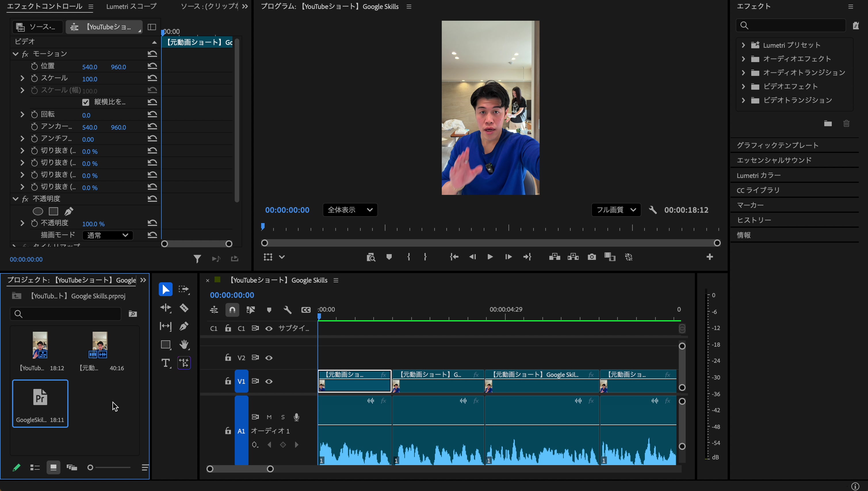The height and width of the screenshot is (491, 868).
Task: Select the Hand tool
Action: pos(184,345)
